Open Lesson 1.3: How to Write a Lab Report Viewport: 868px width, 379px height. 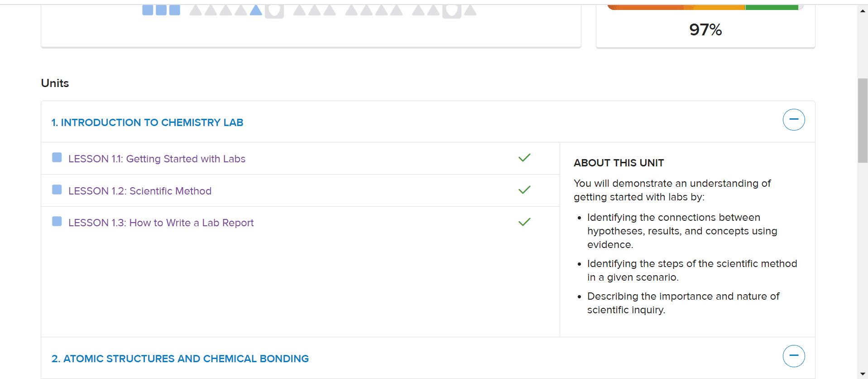pyautogui.click(x=161, y=223)
